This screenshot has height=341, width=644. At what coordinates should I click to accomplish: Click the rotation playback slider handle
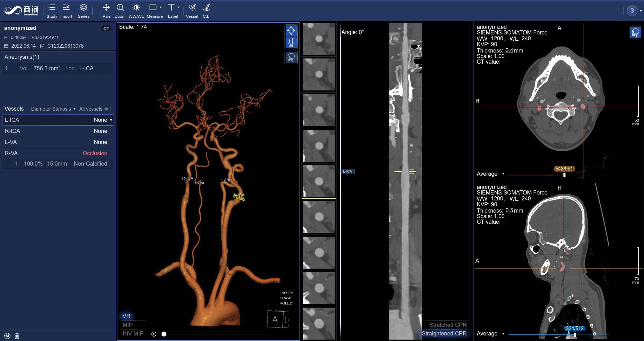coord(164,334)
